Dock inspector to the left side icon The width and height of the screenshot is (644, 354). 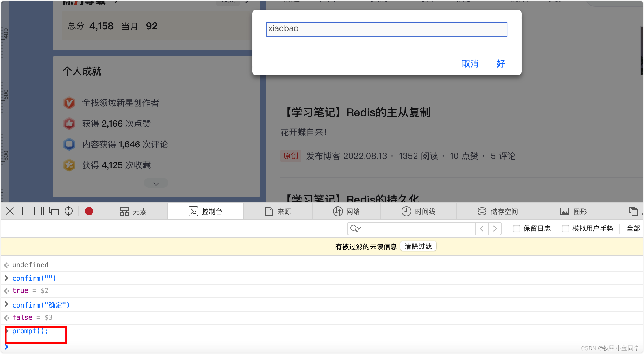pos(24,211)
